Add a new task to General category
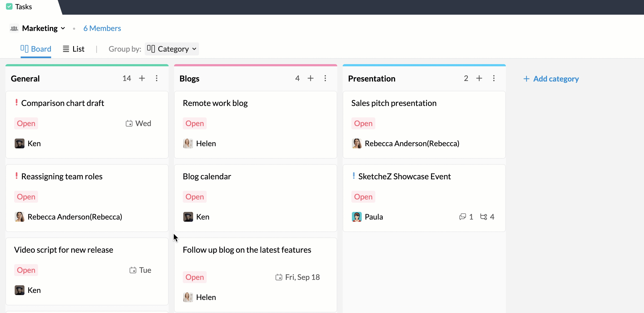The height and width of the screenshot is (313, 644). click(142, 78)
